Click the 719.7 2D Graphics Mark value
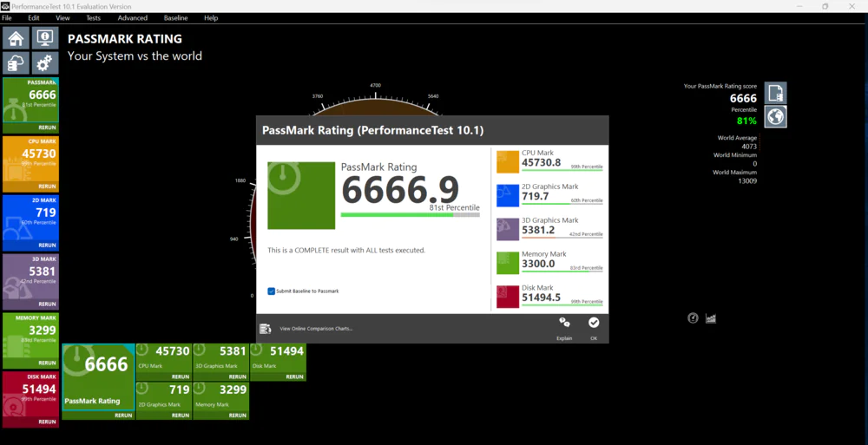868x445 pixels. 535,196
